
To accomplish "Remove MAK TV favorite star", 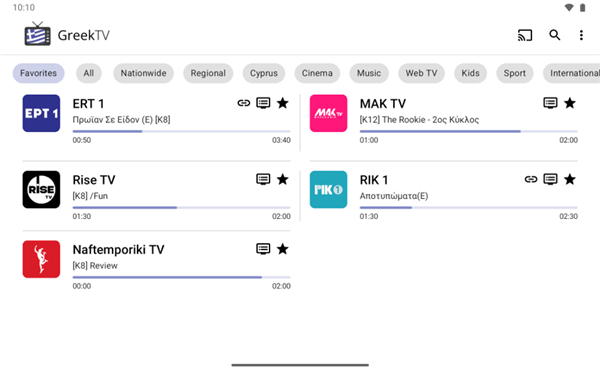I will click(x=570, y=103).
